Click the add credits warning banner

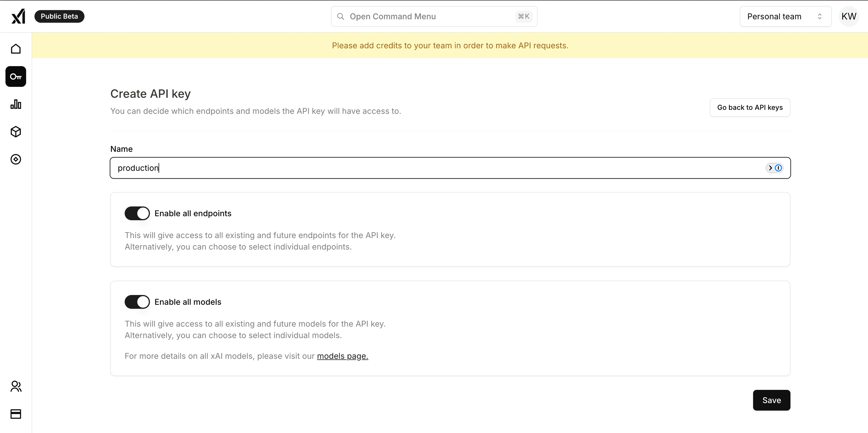click(x=450, y=45)
